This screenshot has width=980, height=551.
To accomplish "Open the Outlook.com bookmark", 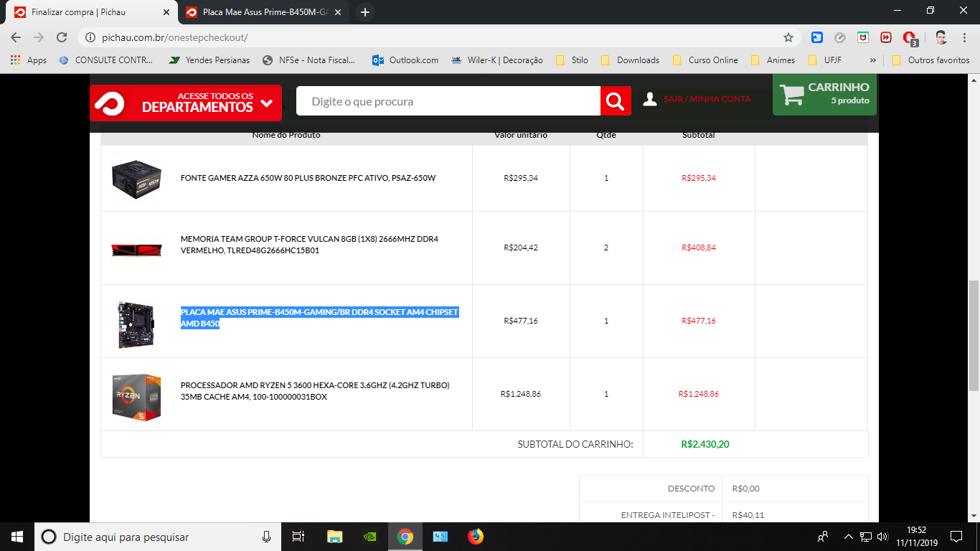I will tap(405, 60).
